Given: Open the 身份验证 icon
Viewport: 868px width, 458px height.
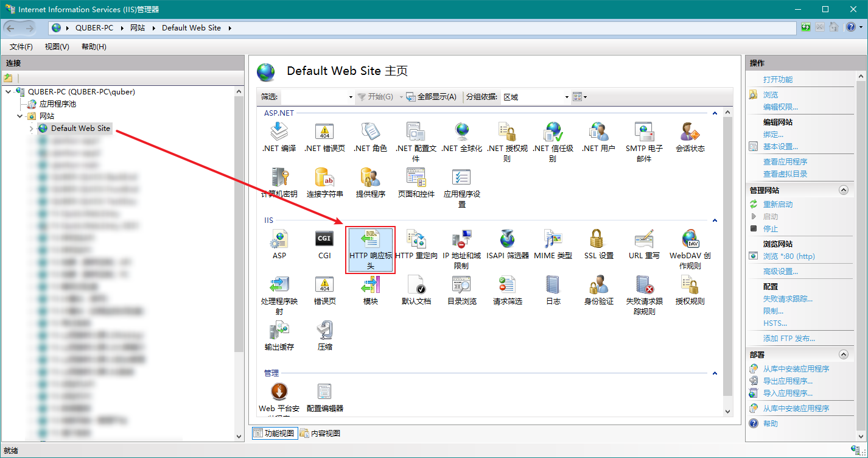Looking at the screenshot, I should [x=598, y=286].
